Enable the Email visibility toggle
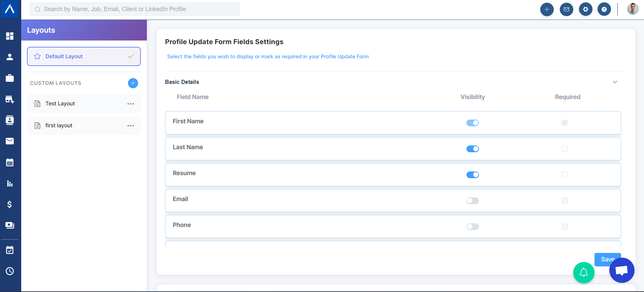644x292 pixels. (472, 201)
